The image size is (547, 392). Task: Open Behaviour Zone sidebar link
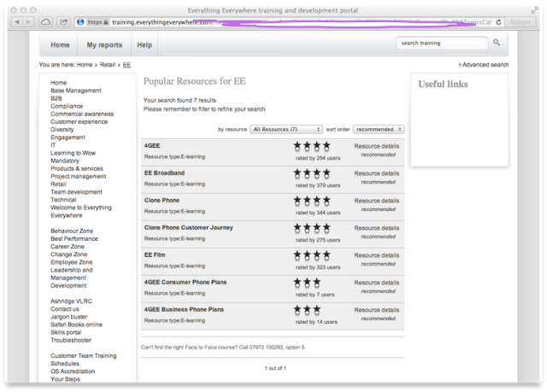pos(72,231)
